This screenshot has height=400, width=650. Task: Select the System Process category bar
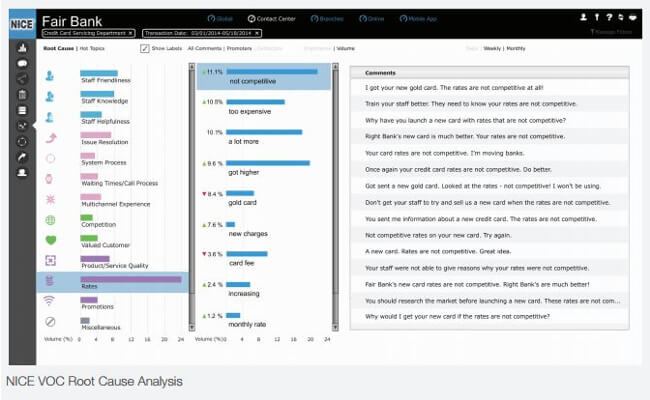click(x=87, y=155)
